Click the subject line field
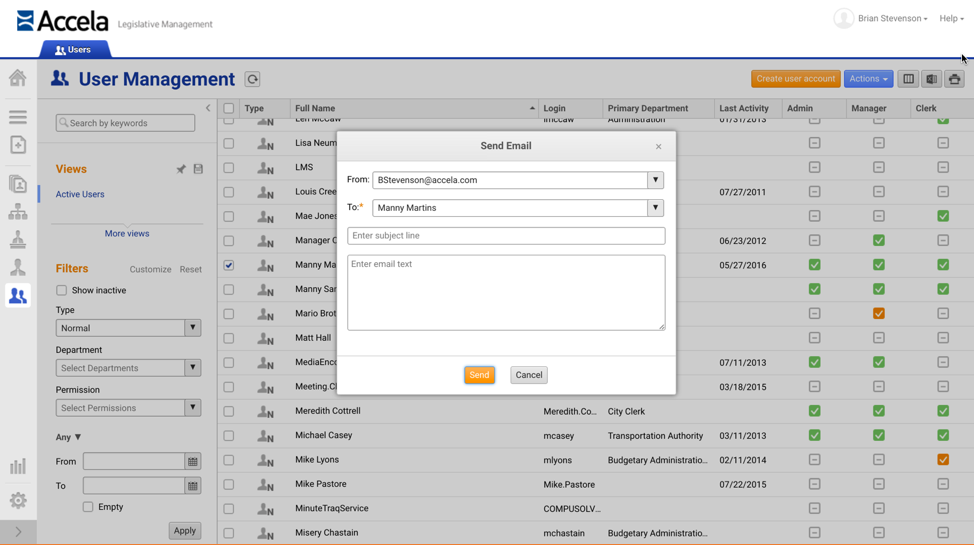The height and width of the screenshot is (545, 974). 506,236
